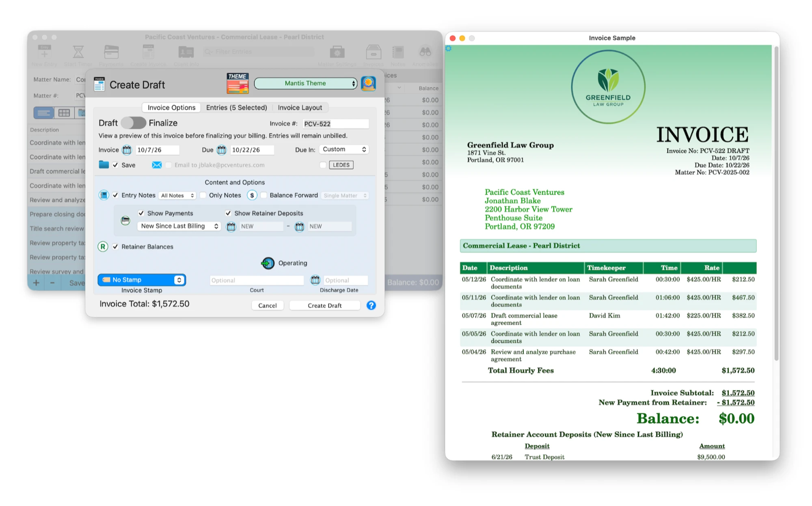812x506 pixels.
Task: Open the Due date calendar icon
Action: (221, 150)
